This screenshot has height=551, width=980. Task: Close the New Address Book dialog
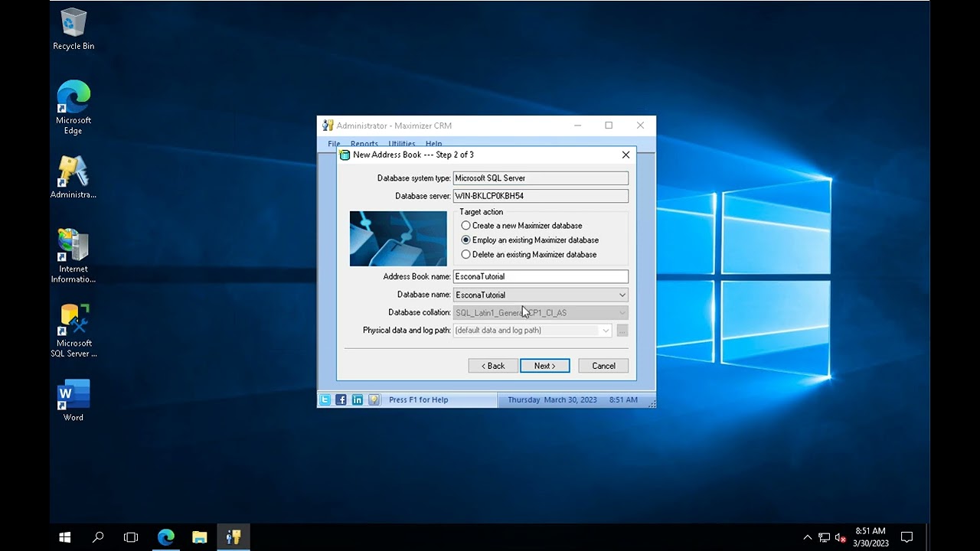point(626,155)
